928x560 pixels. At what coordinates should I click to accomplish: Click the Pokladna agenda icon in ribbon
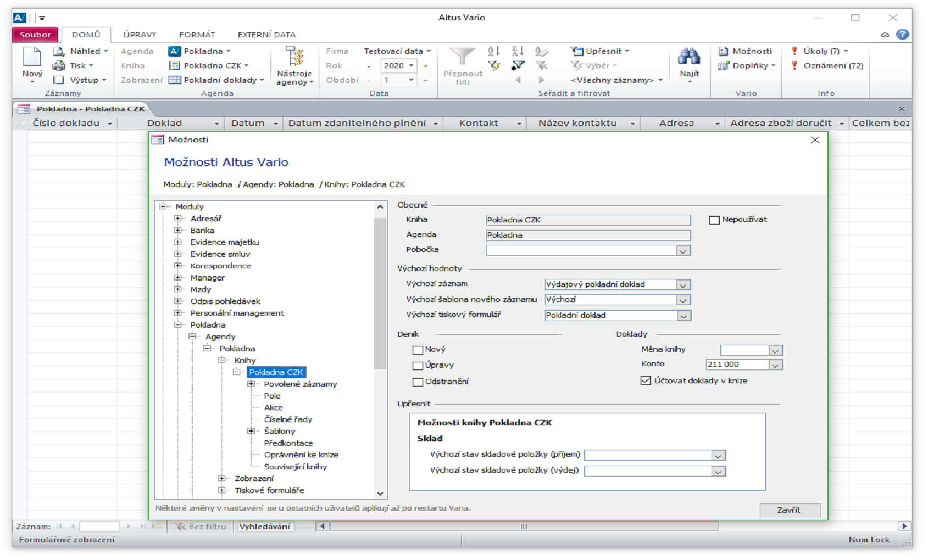coord(174,51)
